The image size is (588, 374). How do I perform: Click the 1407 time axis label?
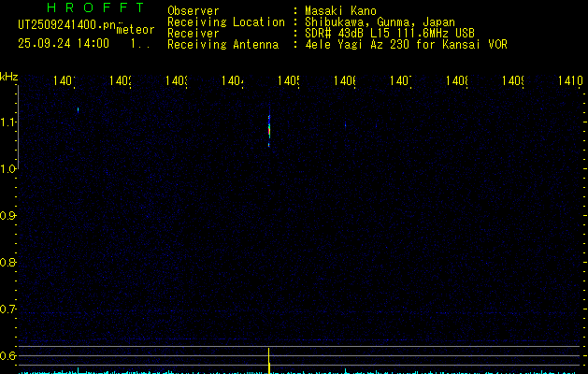(x=401, y=80)
